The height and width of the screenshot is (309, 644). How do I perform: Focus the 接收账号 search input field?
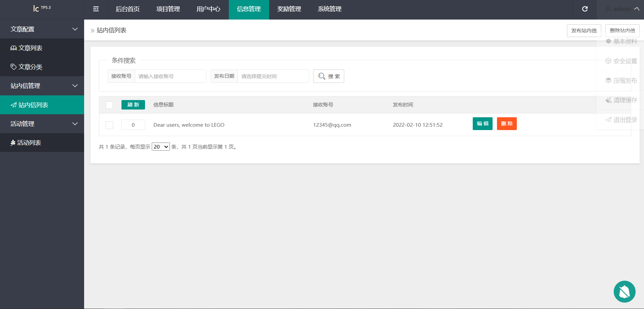(170, 76)
